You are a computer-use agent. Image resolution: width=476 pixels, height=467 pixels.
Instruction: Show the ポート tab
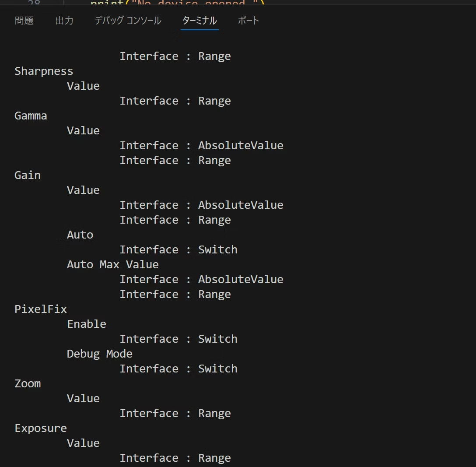tap(248, 21)
